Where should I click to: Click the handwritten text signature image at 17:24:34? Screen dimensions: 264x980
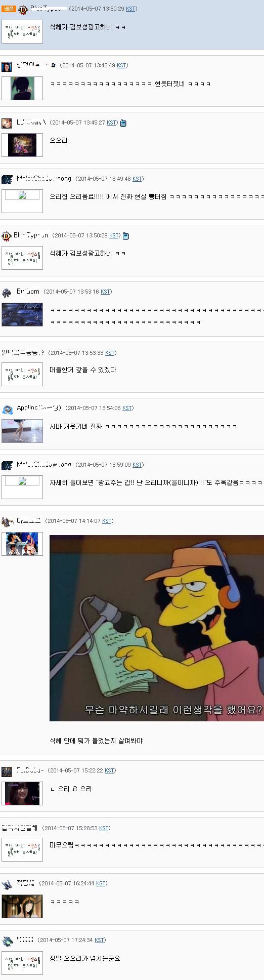[22, 962]
